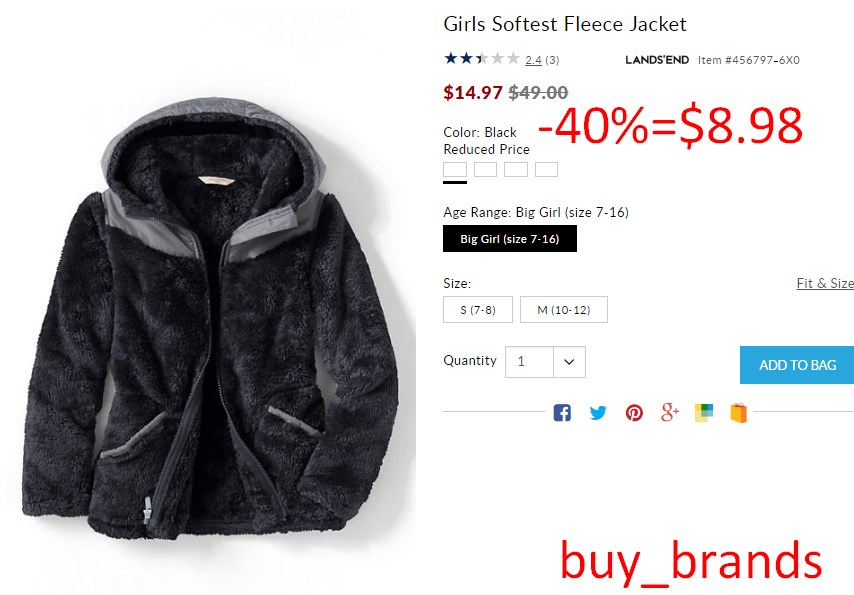Viewport: 854px width, 595px height.
Task: Share via the Google Plus icon
Action: (670, 412)
